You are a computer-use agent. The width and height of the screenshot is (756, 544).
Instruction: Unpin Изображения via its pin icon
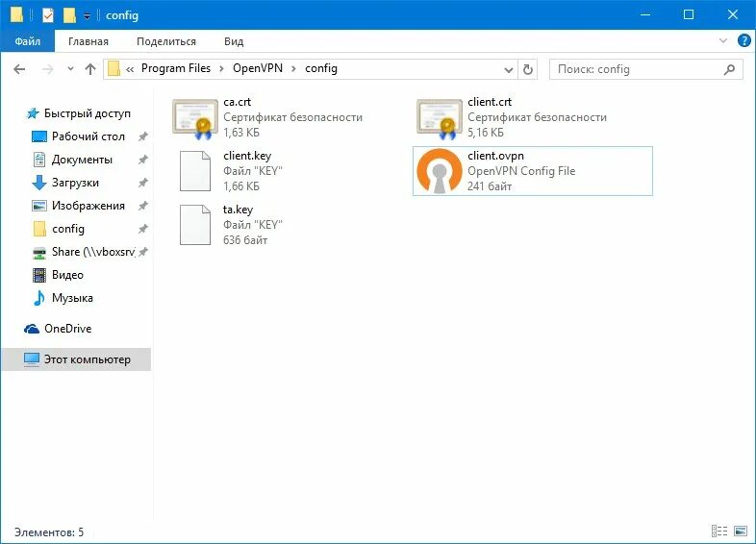[x=142, y=206]
